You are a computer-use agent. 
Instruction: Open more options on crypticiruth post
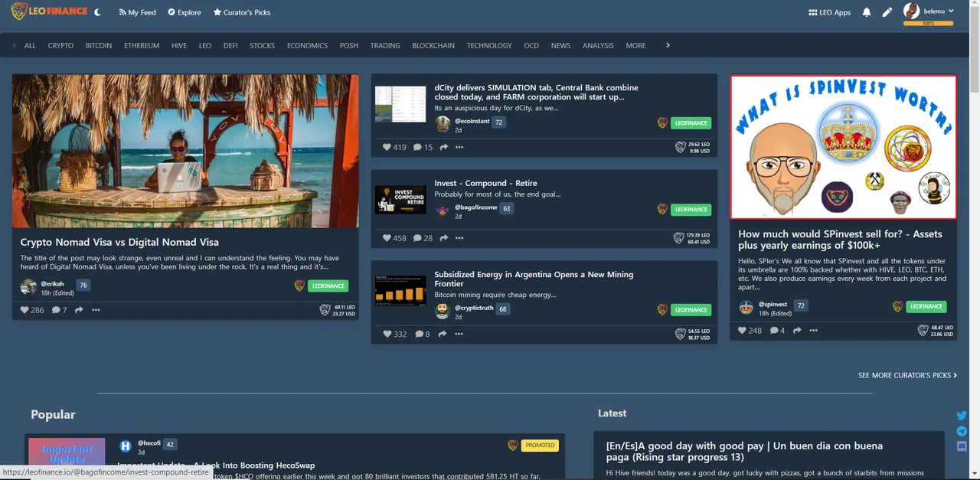pos(459,334)
